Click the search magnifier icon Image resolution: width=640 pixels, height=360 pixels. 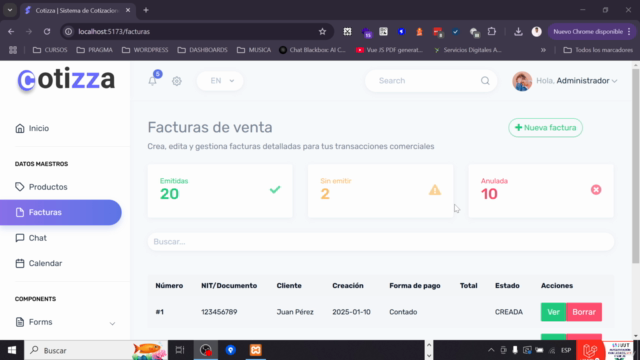485,81
